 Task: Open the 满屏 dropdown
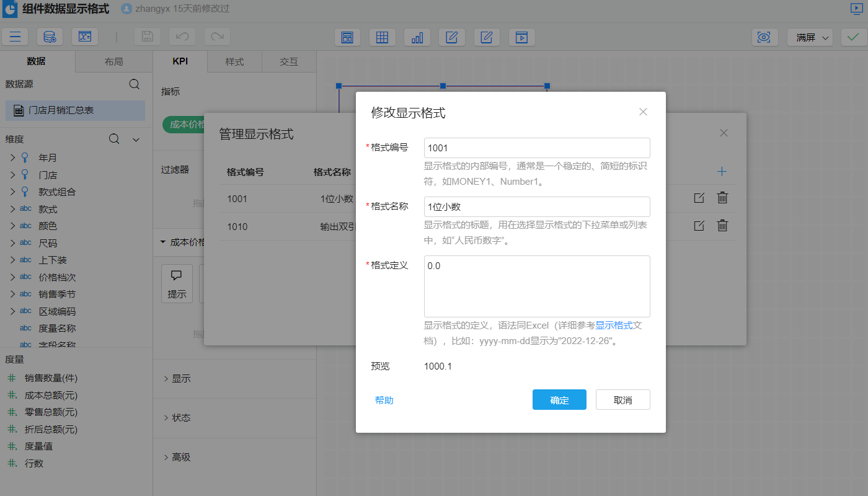pyautogui.click(x=810, y=37)
